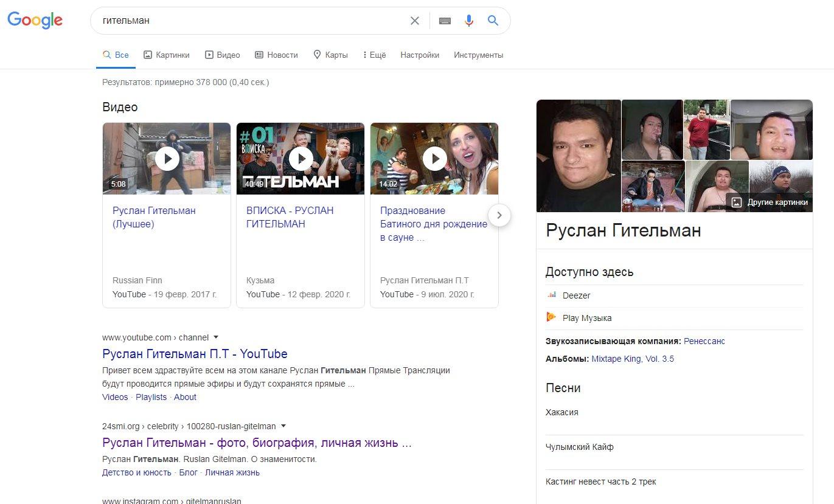
Task: Open Настройки search settings
Action: (x=420, y=55)
